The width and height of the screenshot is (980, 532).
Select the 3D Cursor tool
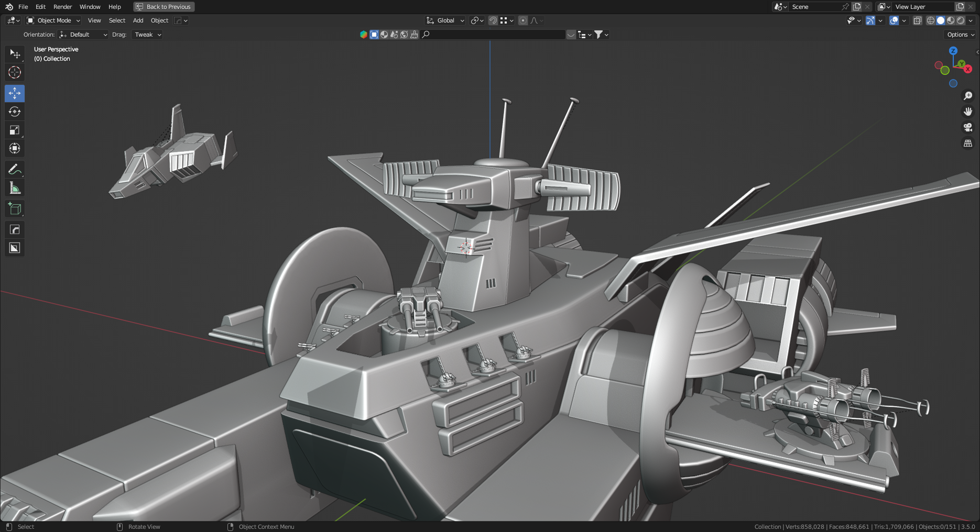click(15, 72)
